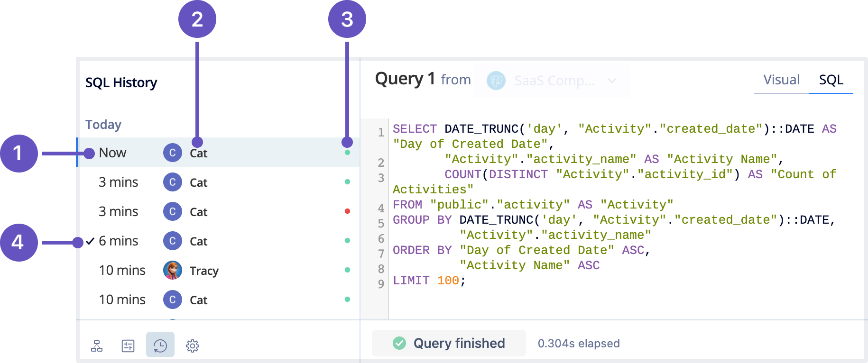This screenshot has height=363, width=868.
Task: Select the schema diagram icon in bottom toolbar
Action: point(96,346)
